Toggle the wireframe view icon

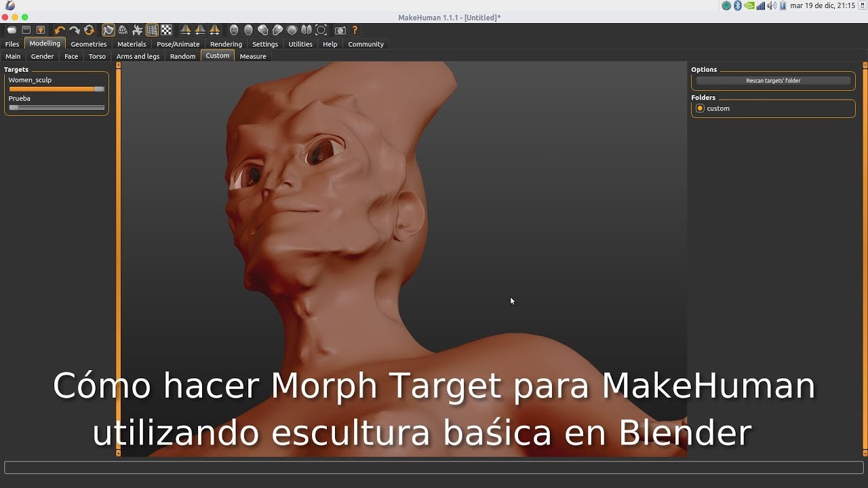(123, 30)
